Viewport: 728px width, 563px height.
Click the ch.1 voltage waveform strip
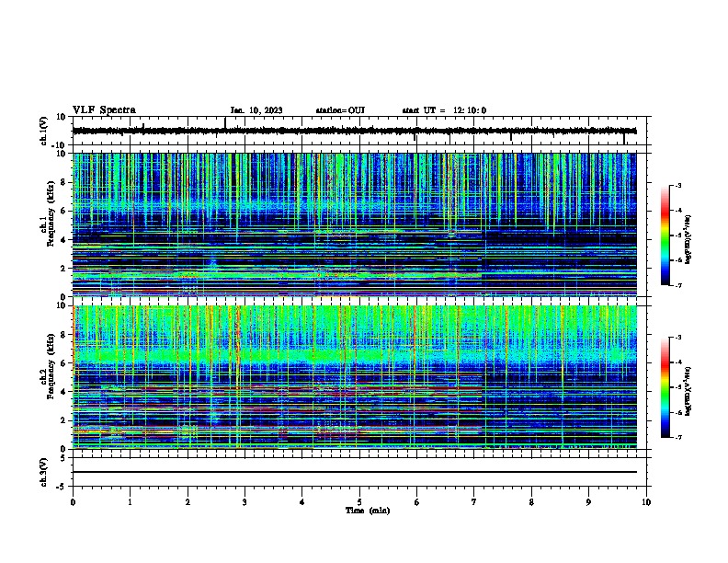(354, 131)
